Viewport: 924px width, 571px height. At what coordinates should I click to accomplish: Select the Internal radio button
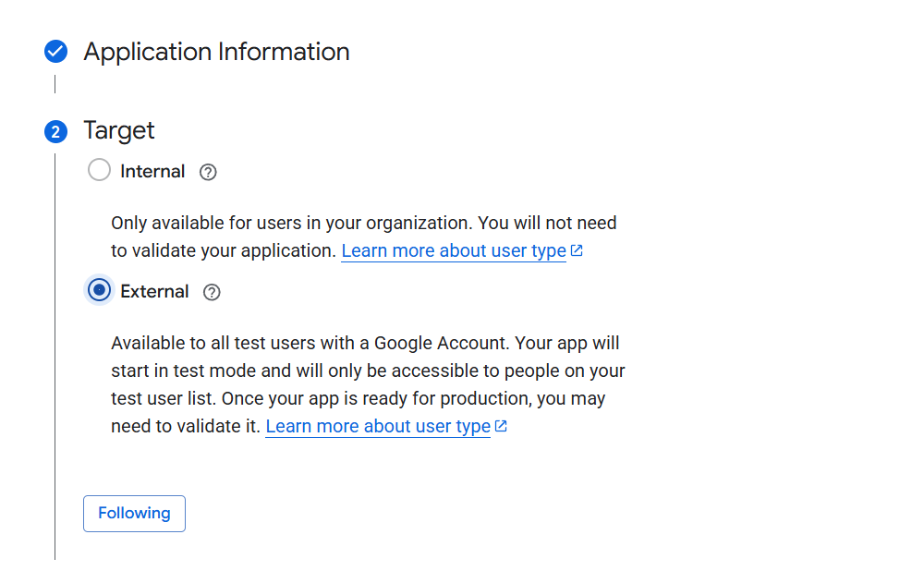coord(99,170)
